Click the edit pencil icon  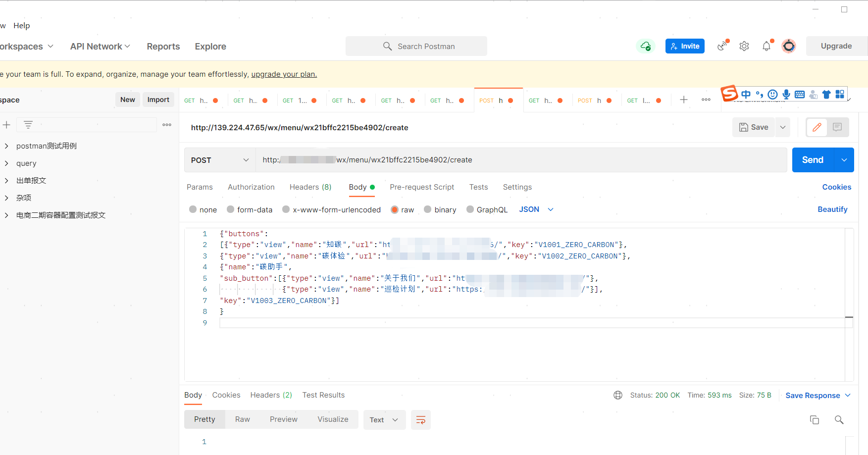click(x=817, y=127)
